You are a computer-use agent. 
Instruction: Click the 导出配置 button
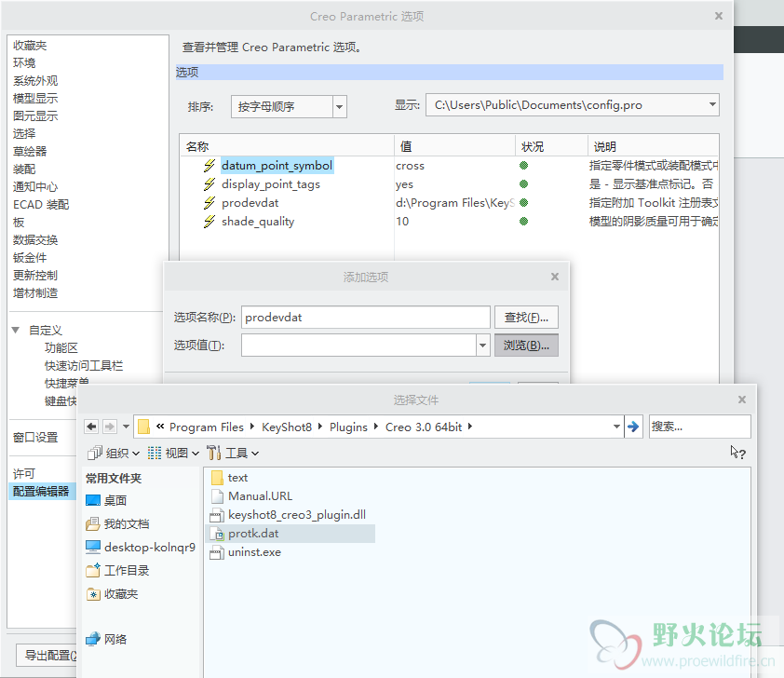47,655
